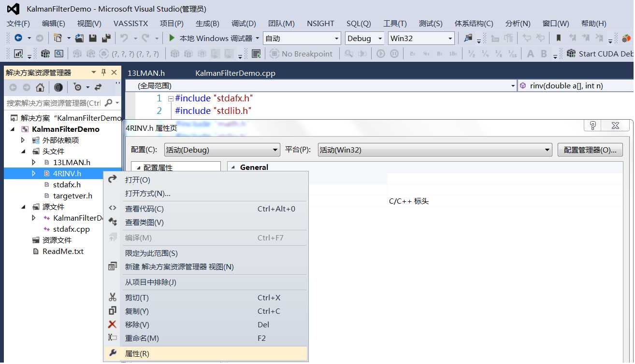This screenshot has width=635, height=364.
Task: Open the debugger target dropdown arrow
Action: tap(258, 38)
